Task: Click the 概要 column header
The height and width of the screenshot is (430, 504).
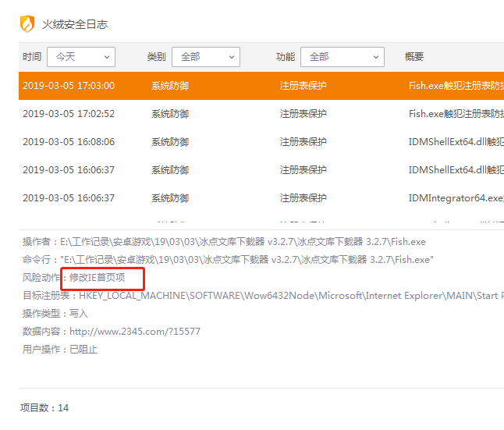Action: tap(414, 57)
